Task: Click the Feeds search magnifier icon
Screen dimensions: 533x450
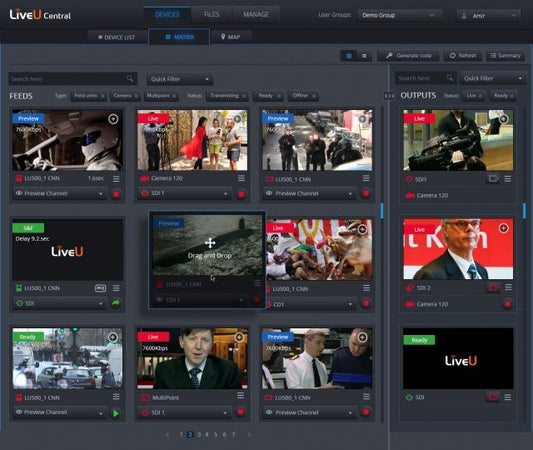Action: pos(130,79)
